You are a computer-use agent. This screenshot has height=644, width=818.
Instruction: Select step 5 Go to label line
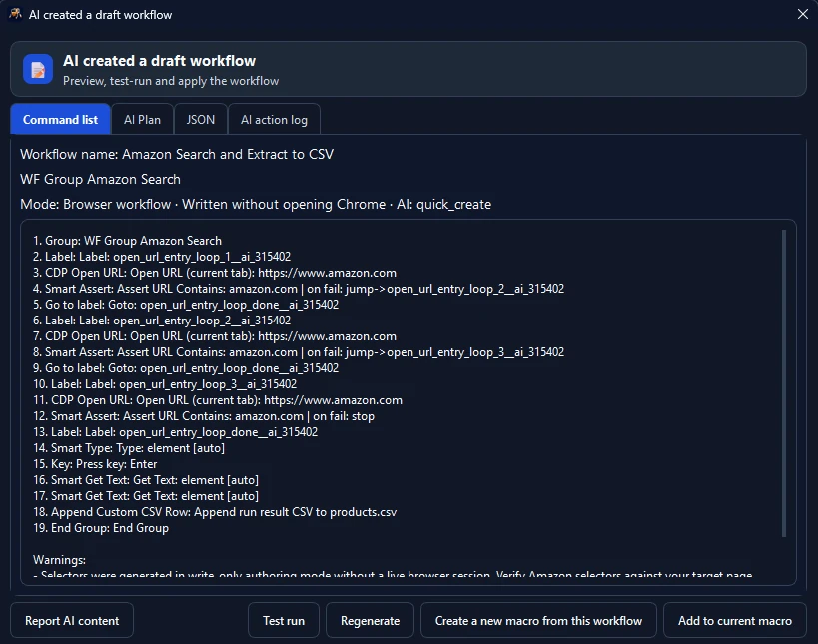[x=186, y=305]
